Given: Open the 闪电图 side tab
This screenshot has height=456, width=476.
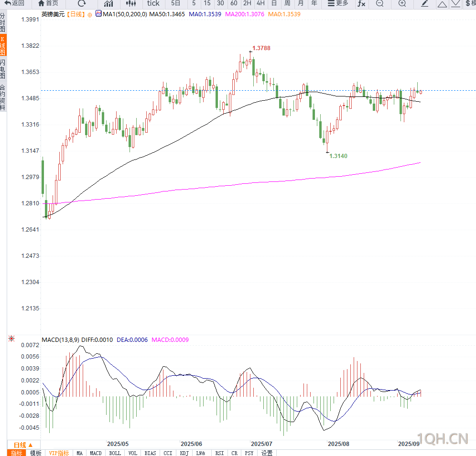Looking at the screenshot, I should 3,69.
